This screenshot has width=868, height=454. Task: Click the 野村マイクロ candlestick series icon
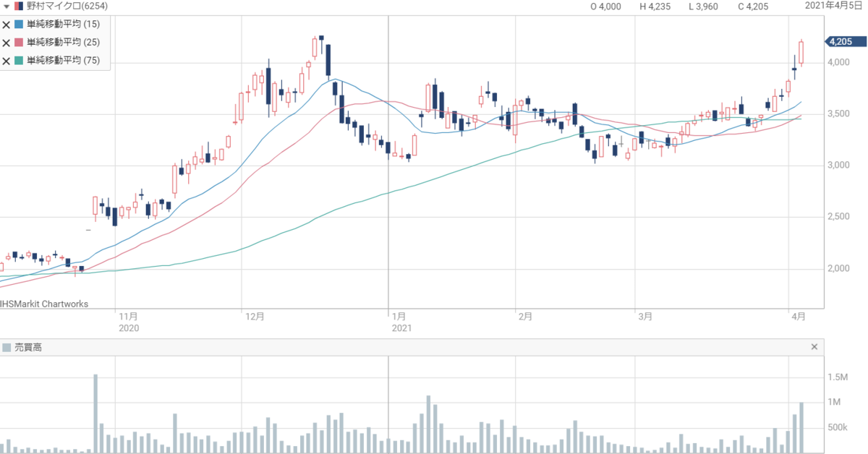pos(19,7)
